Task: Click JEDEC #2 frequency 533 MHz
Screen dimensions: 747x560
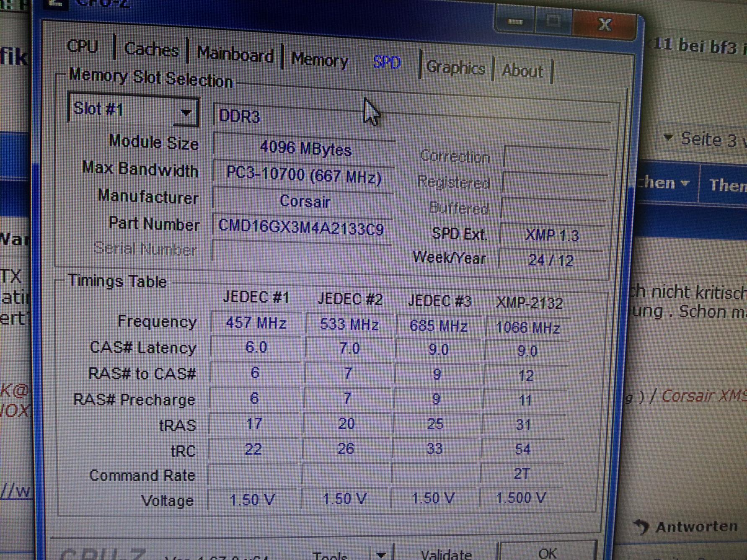Action: coord(349,325)
